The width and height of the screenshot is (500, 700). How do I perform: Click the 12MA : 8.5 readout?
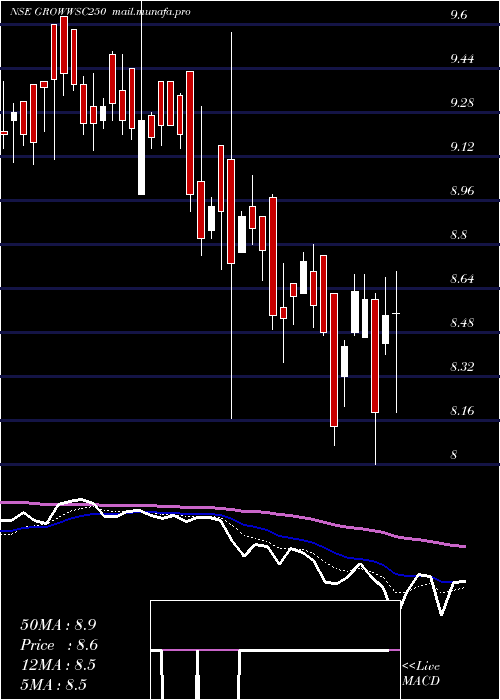[x=57, y=665]
